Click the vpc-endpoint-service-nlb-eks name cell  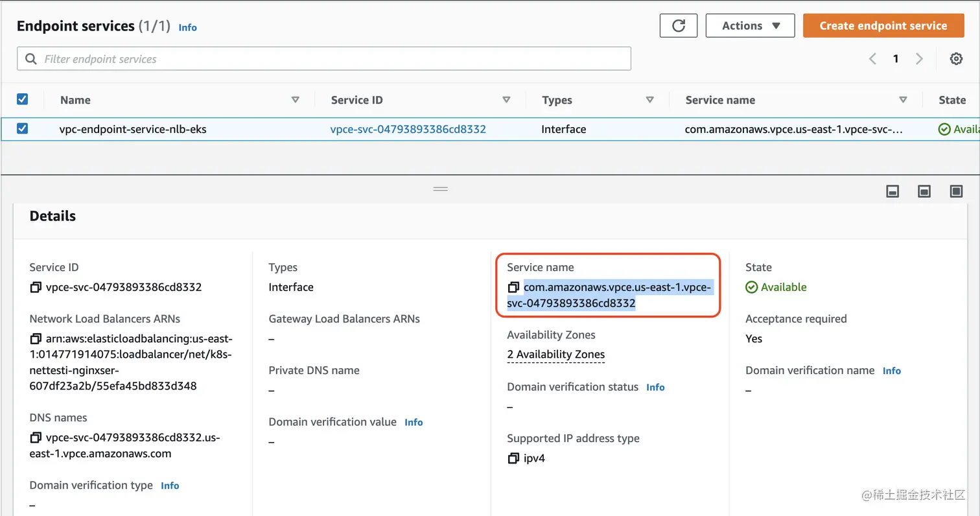click(133, 129)
